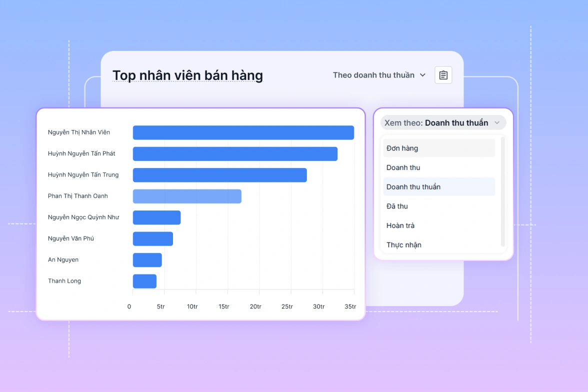Click Huỳnh Nguyễn Tấn Phát's bar
Image resolution: width=588 pixels, height=392 pixels.
(235, 154)
